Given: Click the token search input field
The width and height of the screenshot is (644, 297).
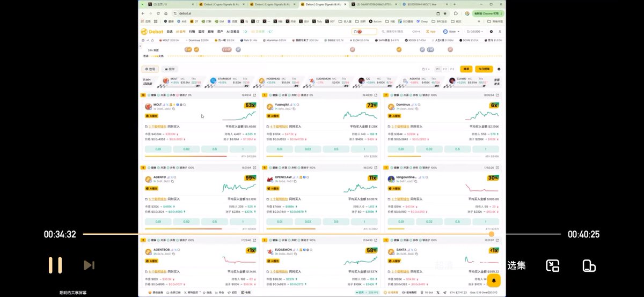Looking at the screenshot, I should 400,32.
